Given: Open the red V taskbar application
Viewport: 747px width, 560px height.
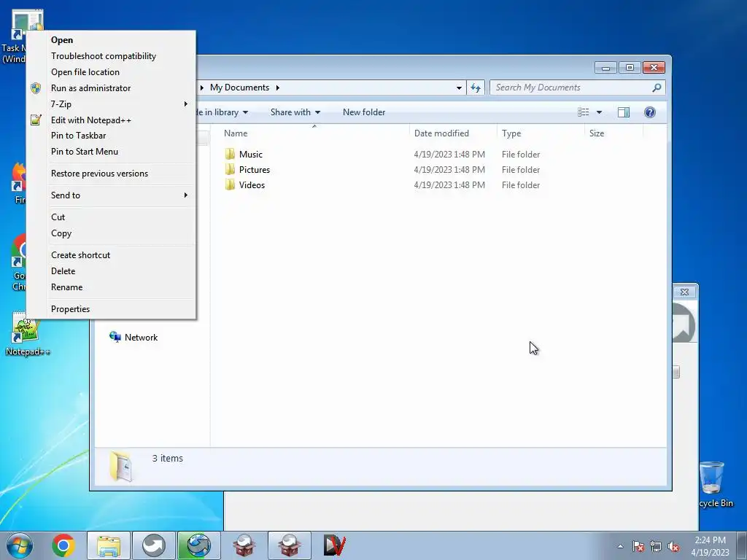Looking at the screenshot, I should [x=334, y=545].
